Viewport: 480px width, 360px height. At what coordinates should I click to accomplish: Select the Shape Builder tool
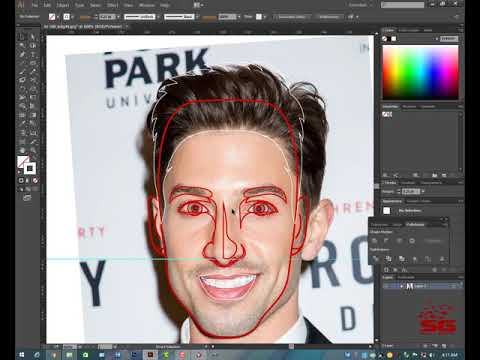coord(22,106)
